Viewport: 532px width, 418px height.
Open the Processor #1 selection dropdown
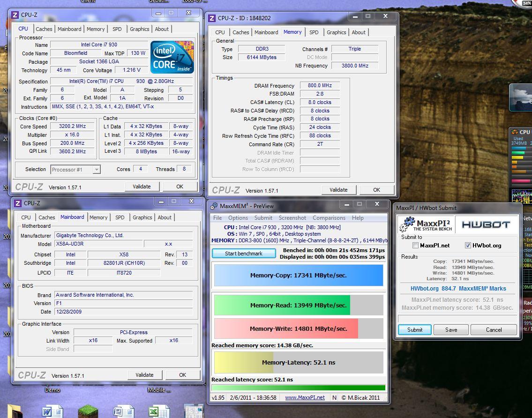(97, 169)
